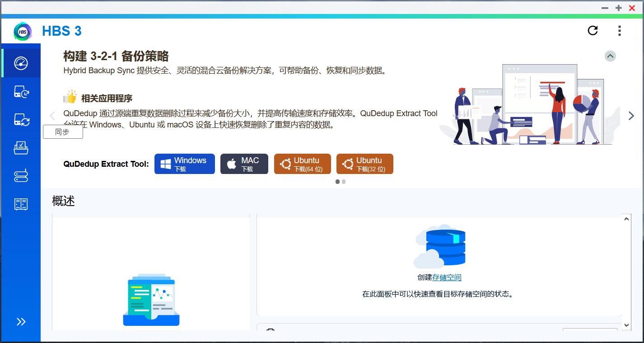Open the services/log sidebar icon at bottom
The width and height of the screenshot is (644, 343).
(21, 204)
